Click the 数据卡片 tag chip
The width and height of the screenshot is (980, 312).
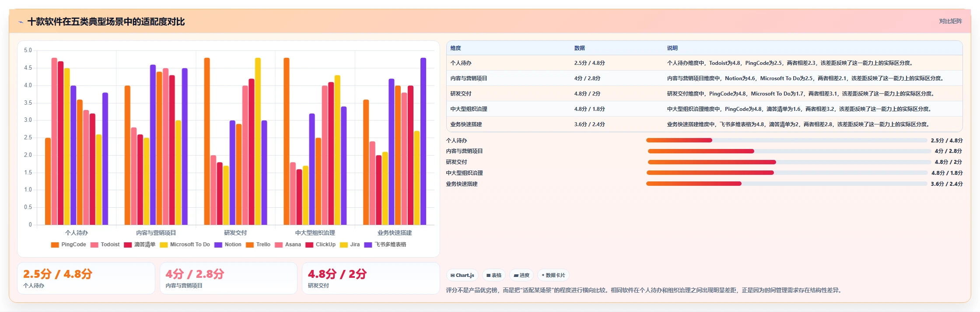(553, 275)
